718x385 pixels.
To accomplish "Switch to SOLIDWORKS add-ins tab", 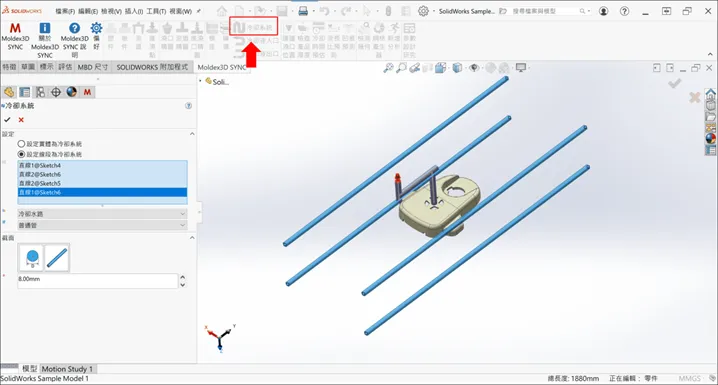I will [152, 67].
